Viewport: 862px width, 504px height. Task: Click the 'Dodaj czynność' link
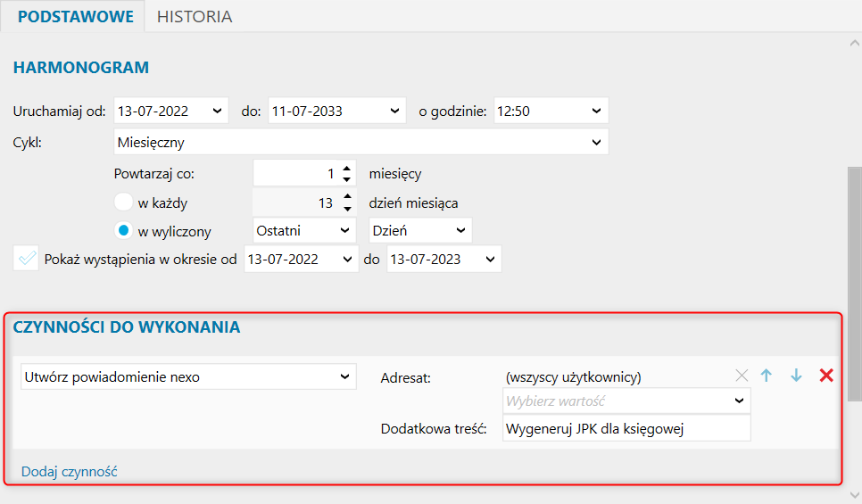tap(70, 472)
